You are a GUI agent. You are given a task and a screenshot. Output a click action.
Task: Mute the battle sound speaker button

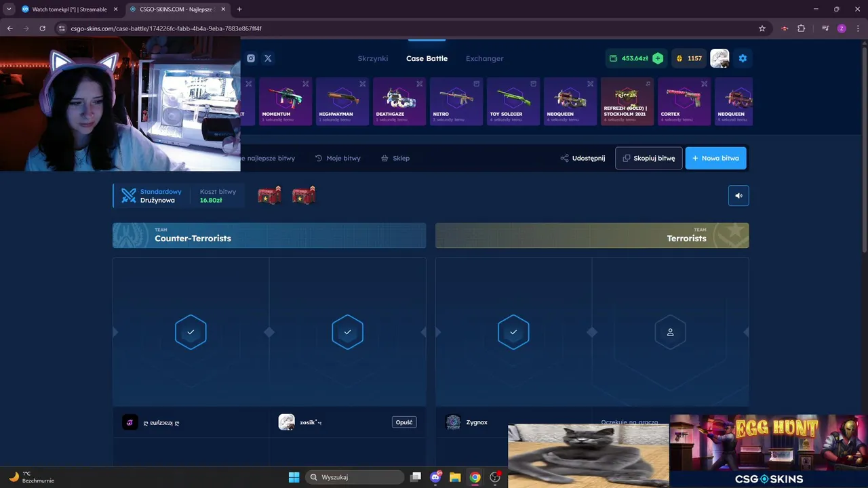738,195
